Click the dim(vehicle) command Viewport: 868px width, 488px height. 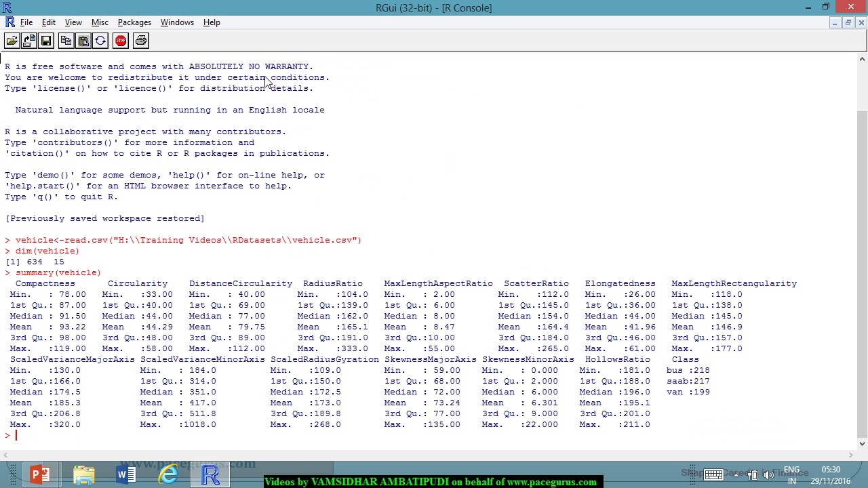coord(47,251)
